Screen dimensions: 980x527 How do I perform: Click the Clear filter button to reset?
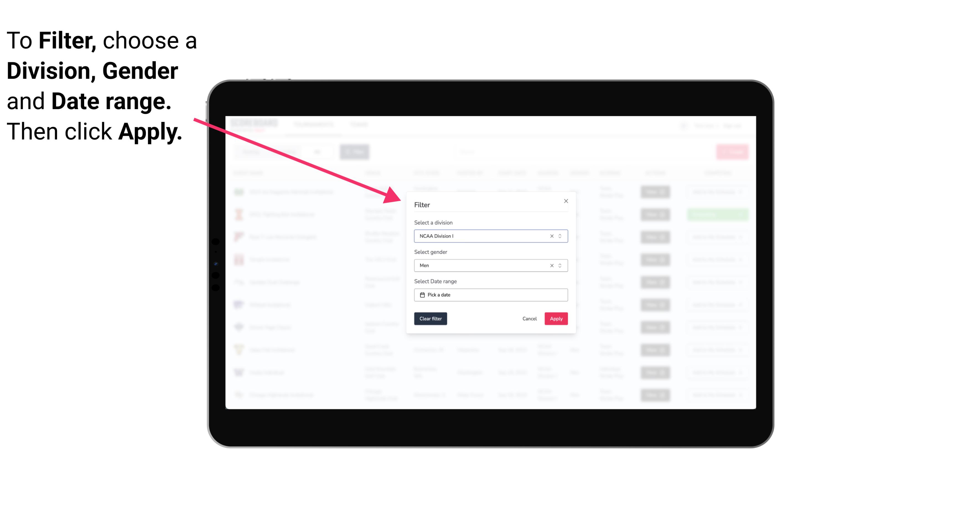(x=430, y=319)
